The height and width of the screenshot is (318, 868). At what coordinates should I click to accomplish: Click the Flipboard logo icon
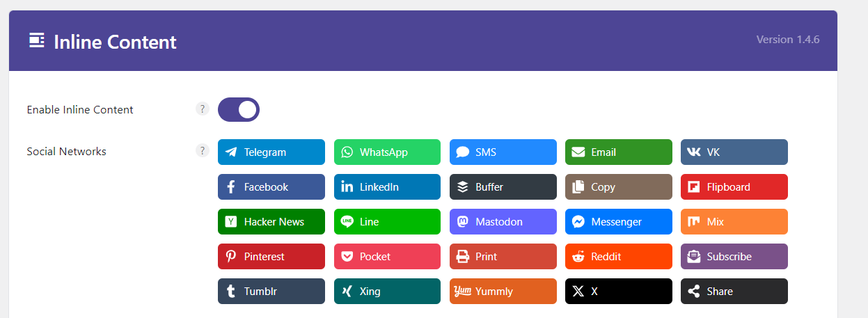tap(693, 187)
